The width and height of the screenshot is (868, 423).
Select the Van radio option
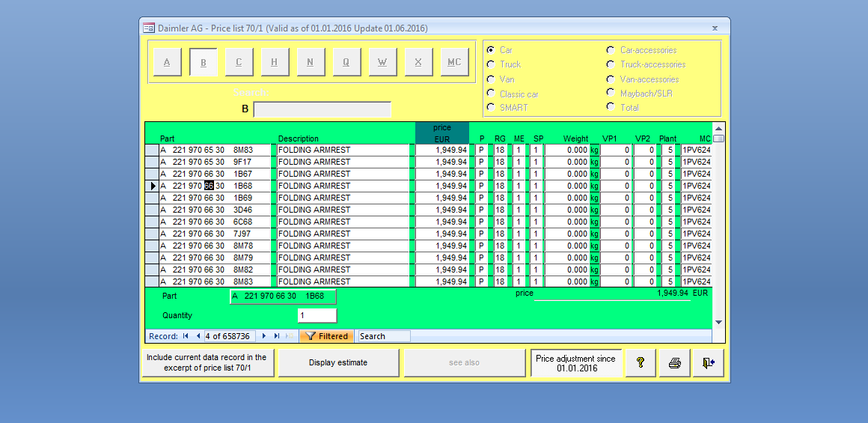click(490, 79)
